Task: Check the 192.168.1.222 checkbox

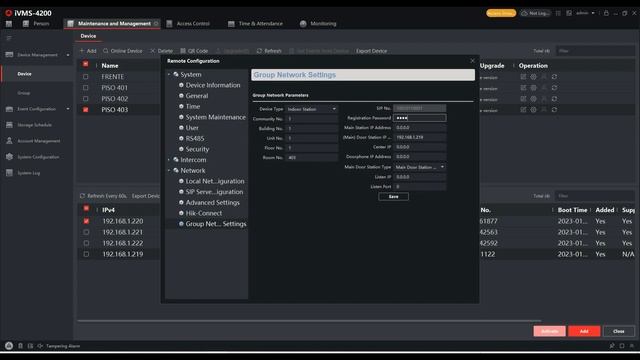Action: click(86, 243)
